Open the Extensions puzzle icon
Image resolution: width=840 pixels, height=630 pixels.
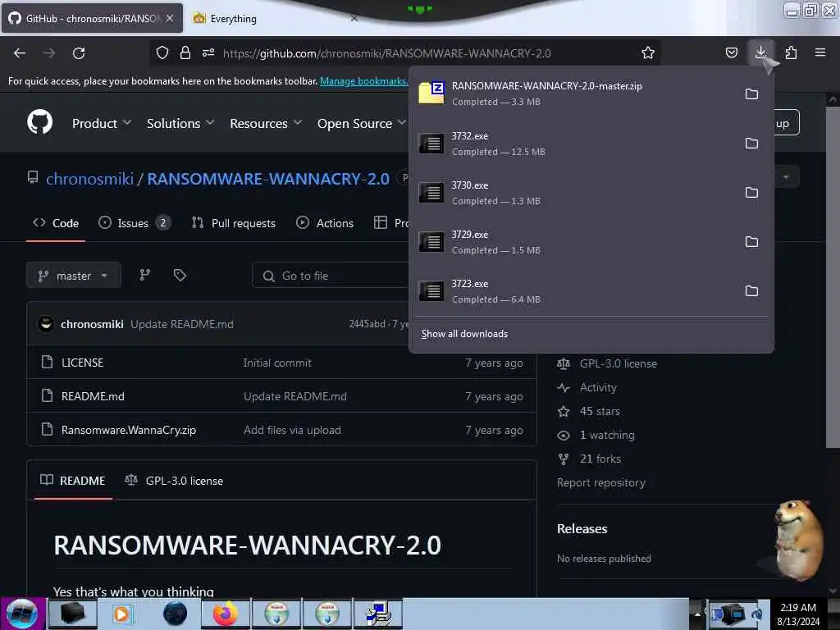[x=791, y=52]
